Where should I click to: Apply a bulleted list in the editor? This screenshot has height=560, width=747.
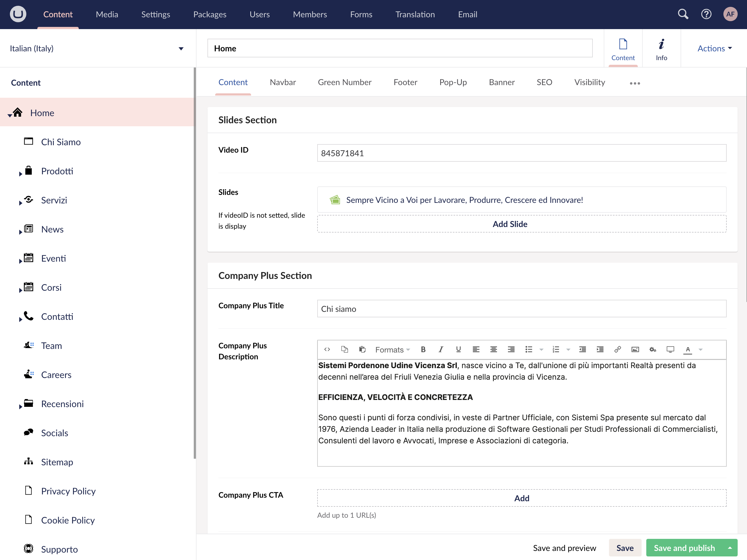pyautogui.click(x=529, y=349)
